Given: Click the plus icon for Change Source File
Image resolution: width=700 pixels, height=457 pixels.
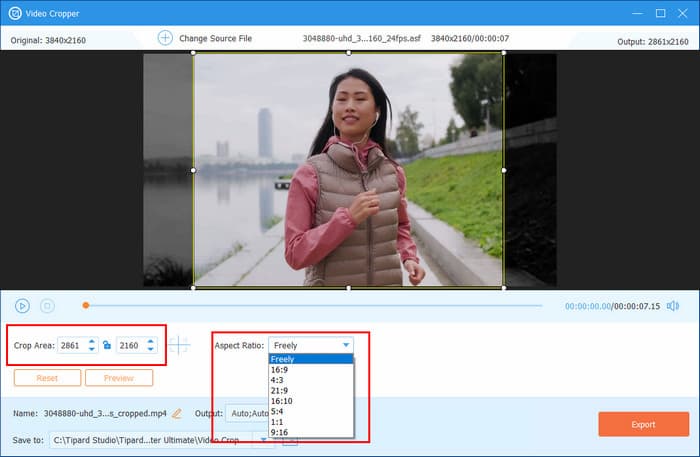Looking at the screenshot, I should (165, 38).
